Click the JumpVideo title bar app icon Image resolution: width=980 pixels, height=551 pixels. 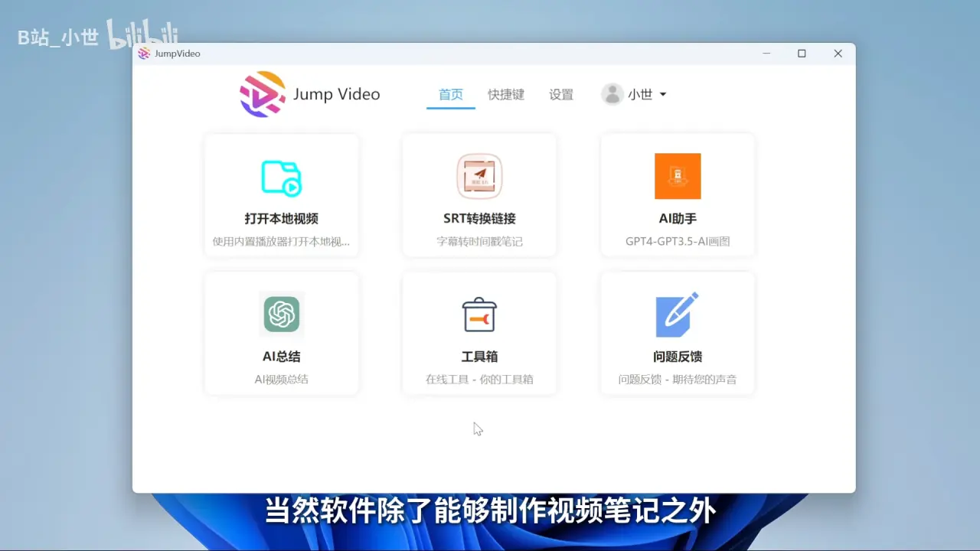click(144, 54)
